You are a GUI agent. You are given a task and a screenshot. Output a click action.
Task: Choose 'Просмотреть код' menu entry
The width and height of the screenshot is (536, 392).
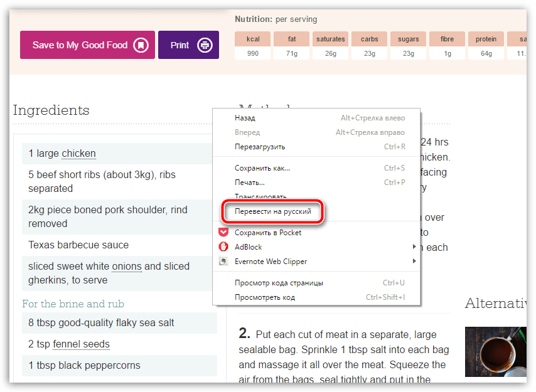pyautogui.click(x=264, y=297)
